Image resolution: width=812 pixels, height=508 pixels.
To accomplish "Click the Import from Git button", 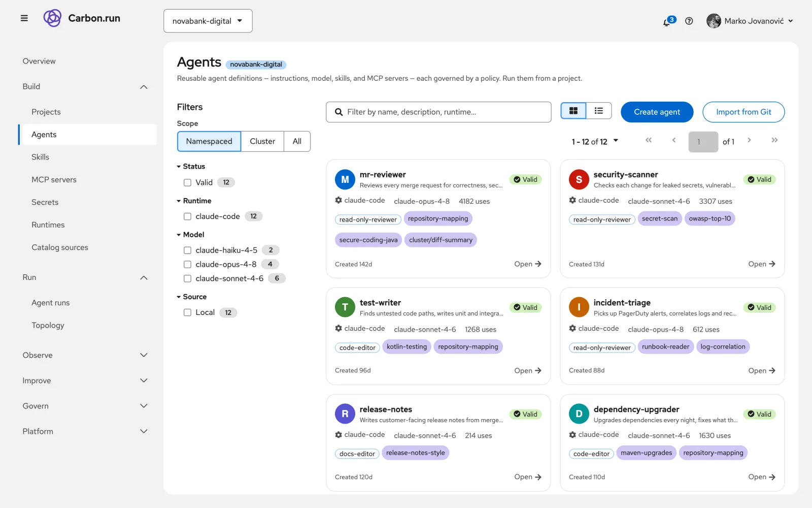I will coord(743,112).
